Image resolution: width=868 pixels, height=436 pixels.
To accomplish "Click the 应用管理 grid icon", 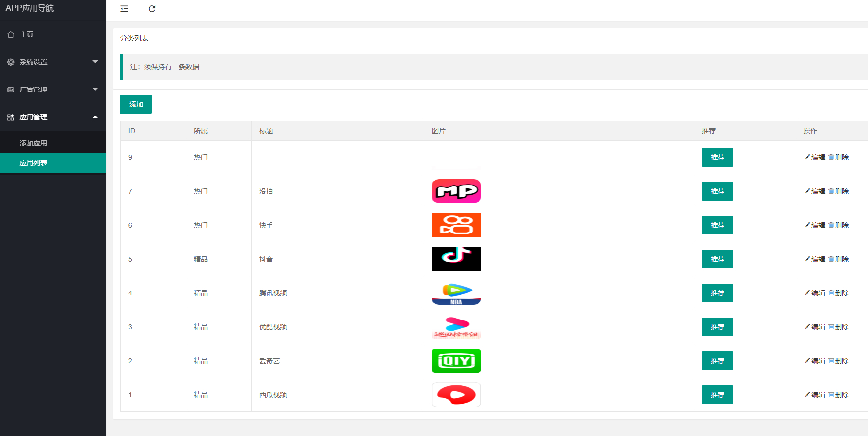I will pyautogui.click(x=11, y=117).
